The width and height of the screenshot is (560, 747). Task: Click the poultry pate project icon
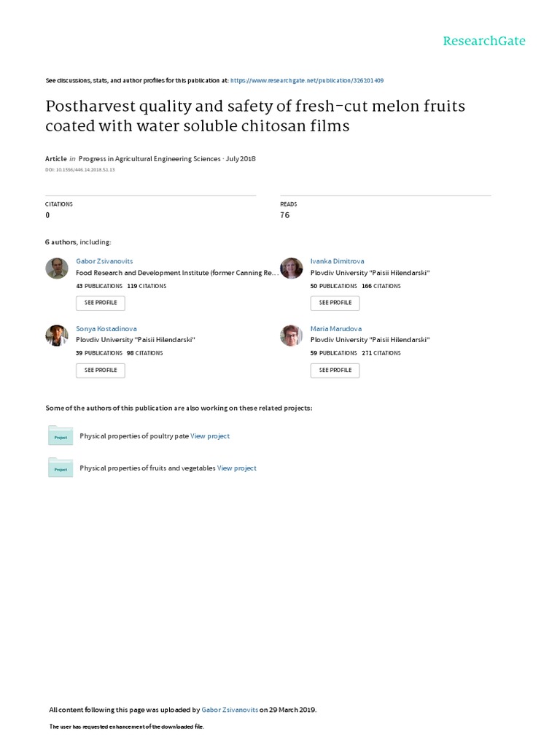point(60,436)
